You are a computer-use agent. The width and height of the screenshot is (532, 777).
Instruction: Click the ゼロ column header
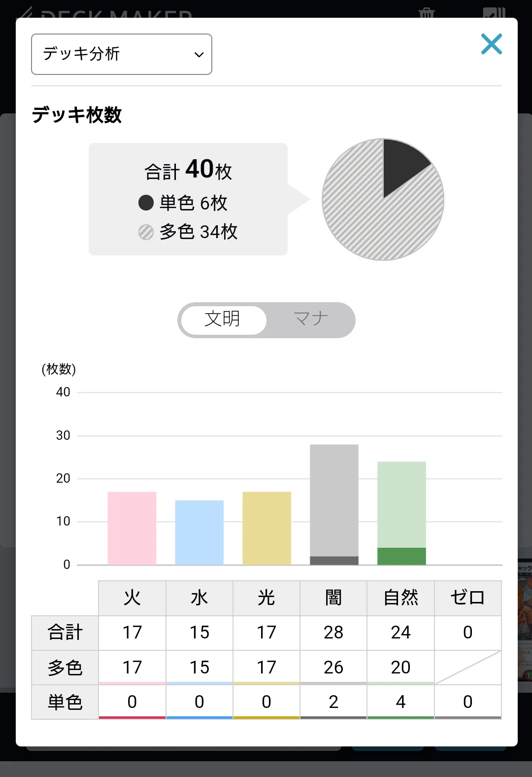click(468, 598)
